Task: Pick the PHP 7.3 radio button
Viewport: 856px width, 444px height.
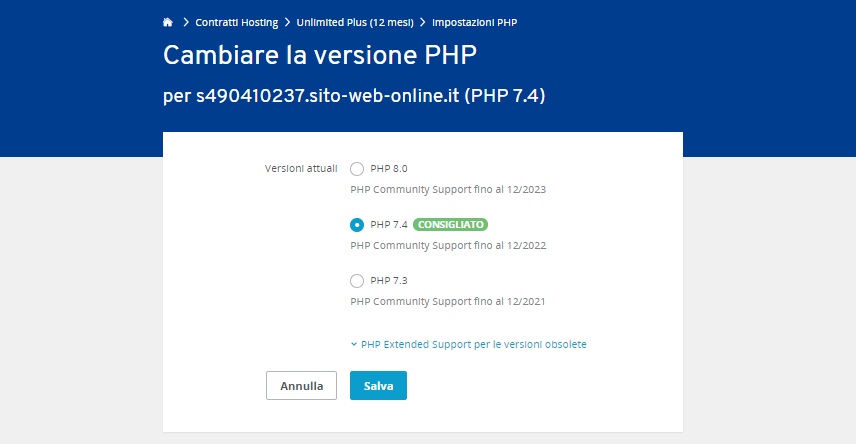Action: click(x=357, y=280)
